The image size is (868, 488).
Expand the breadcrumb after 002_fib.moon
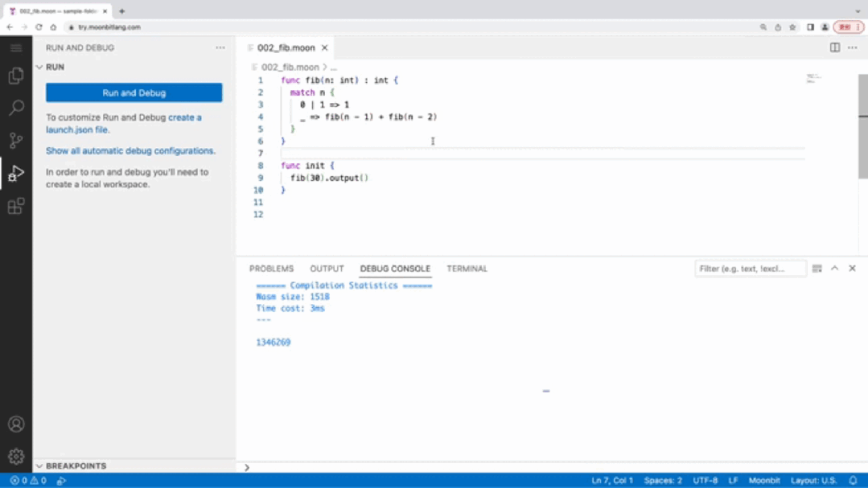coord(333,68)
